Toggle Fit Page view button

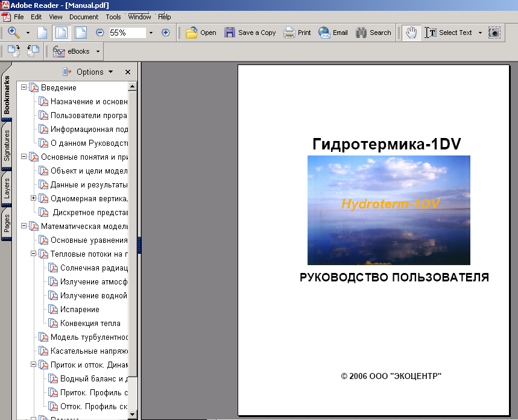click(x=60, y=33)
